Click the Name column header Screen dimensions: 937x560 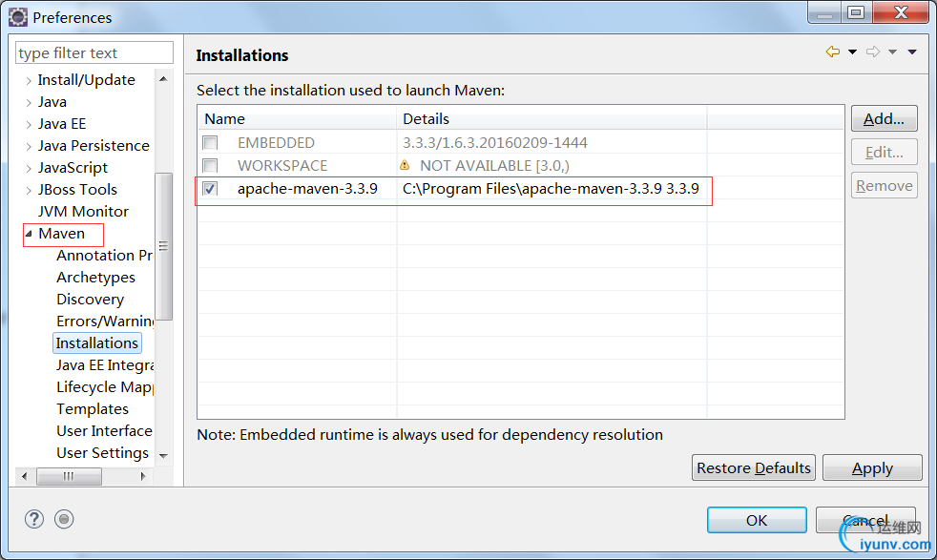[x=298, y=118]
